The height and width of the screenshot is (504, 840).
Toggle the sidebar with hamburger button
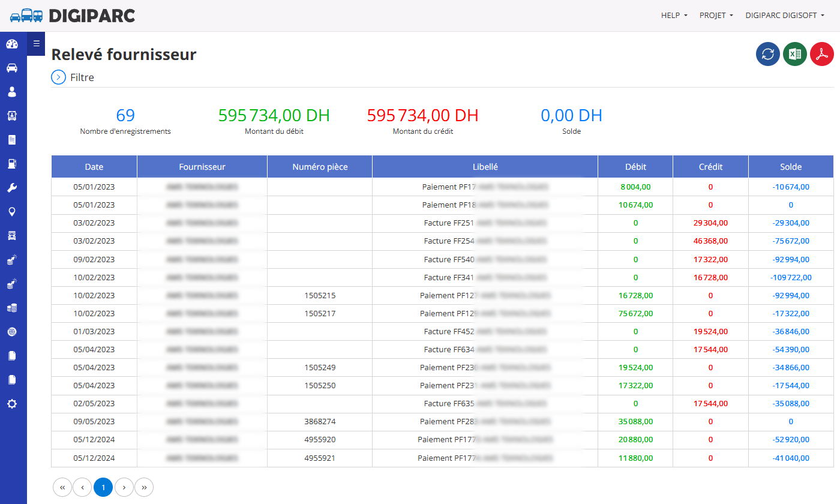pos(36,43)
